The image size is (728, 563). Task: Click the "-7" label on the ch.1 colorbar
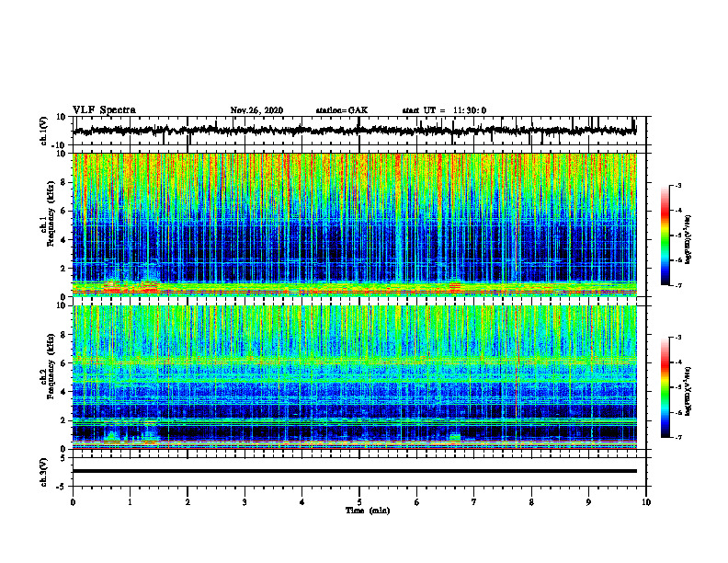pyautogui.click(x=677, y=285)
